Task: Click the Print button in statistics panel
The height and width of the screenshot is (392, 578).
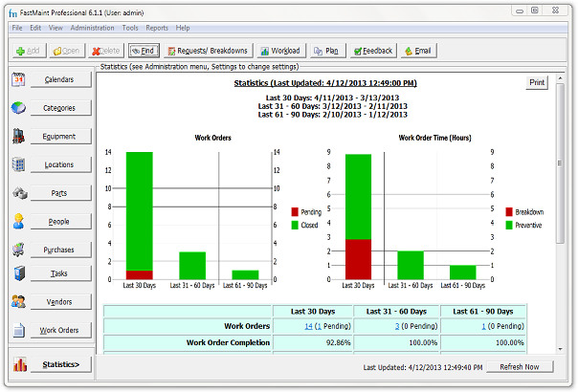Action: tap(537, 82)
